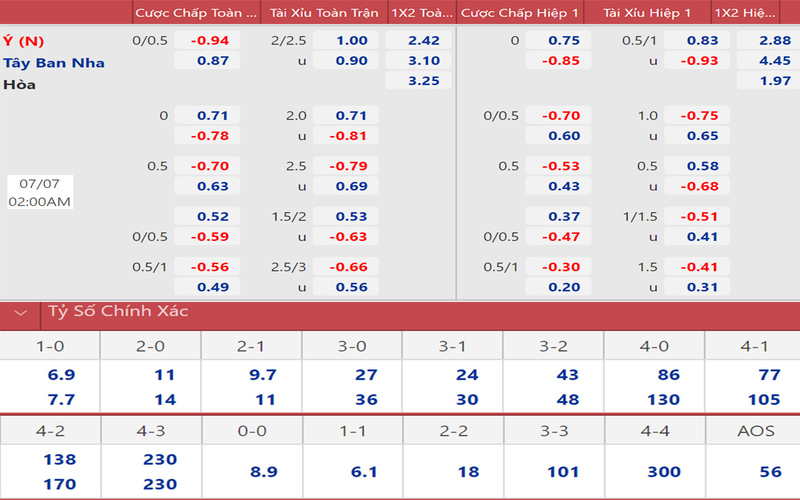The height and width of the screenshot is (500, 800).
Task: Click the Ý (N) team name
Action: coord(25,41)
